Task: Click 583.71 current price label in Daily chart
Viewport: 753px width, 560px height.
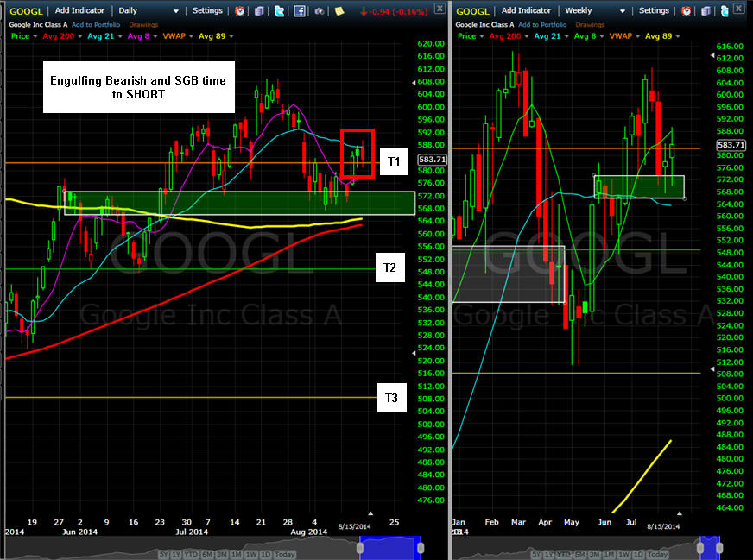Action: tap(433, 160)
